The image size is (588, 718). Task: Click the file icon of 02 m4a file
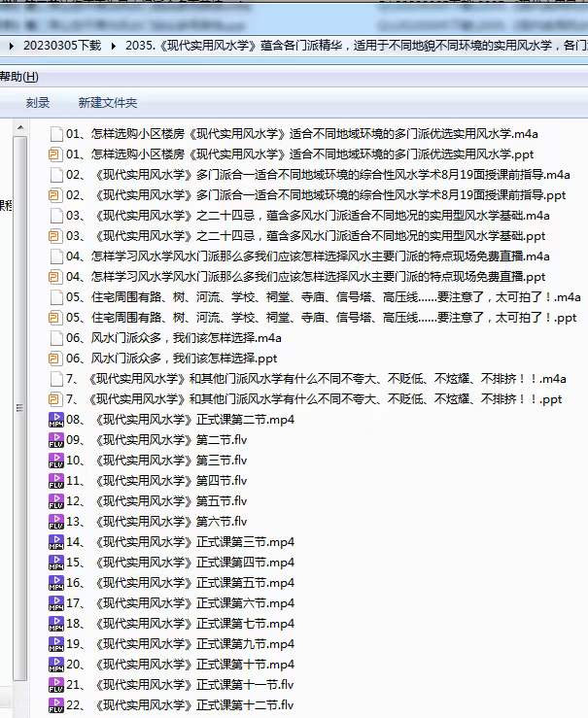tap(55, 175)
